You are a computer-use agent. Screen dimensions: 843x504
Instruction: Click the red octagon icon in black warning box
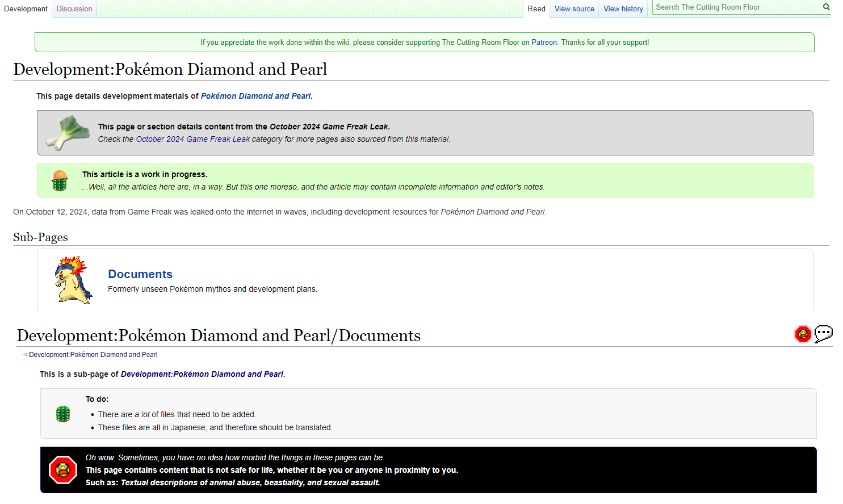(63, 470)
